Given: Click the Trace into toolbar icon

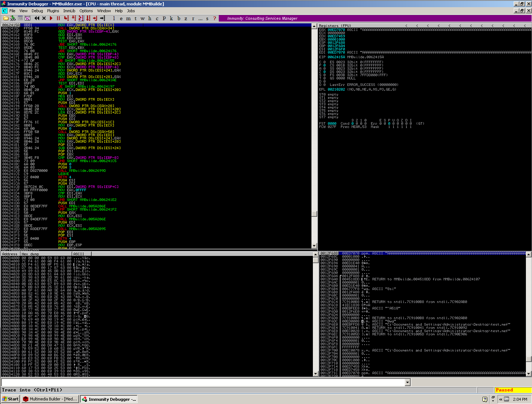Looking at the screenshot, I should (81, 18).
